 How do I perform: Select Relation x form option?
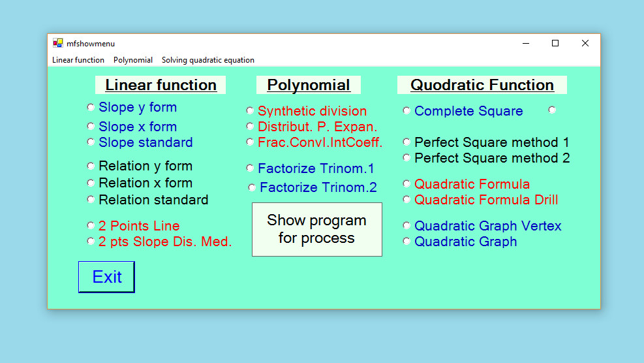pyautogui.click(x=91, y=183)
